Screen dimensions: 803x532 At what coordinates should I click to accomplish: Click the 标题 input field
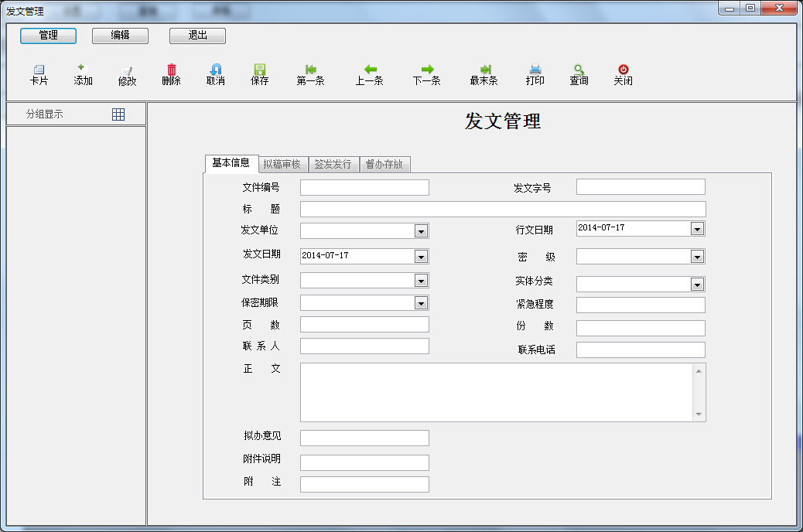503,210
